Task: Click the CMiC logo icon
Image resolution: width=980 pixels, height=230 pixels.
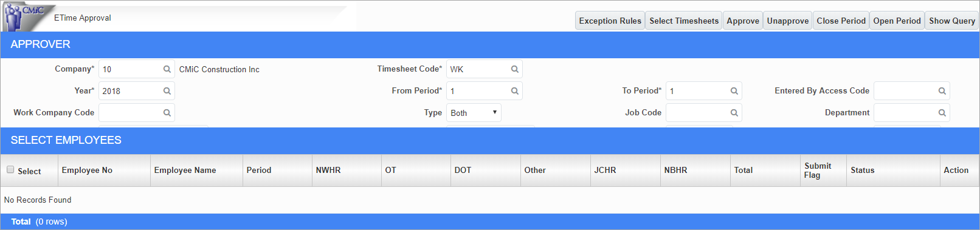Action: click(x=24, y=18)
